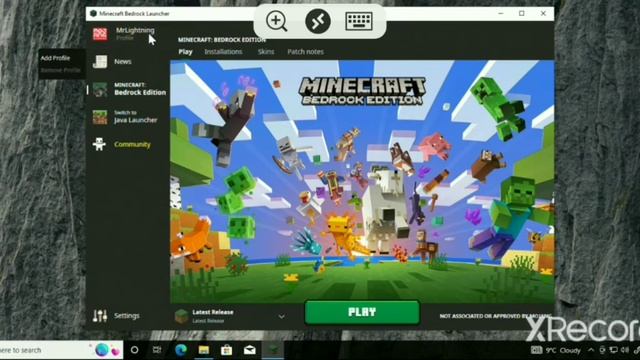
Task: Click the volume speaker tray icon
Action: coord(624,350)
